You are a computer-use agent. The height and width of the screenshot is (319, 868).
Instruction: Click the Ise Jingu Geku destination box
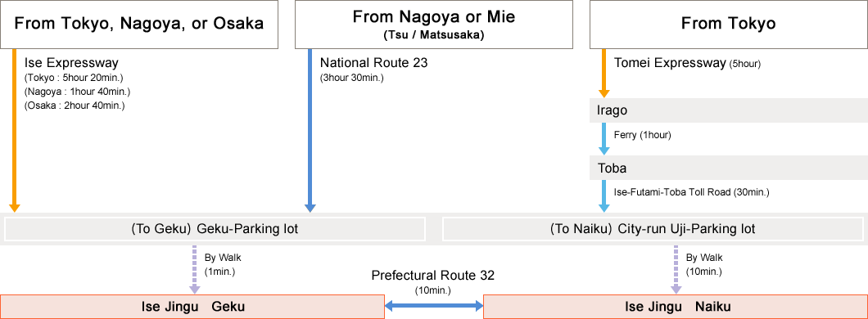pyautogui.click(x=192, y=307)
